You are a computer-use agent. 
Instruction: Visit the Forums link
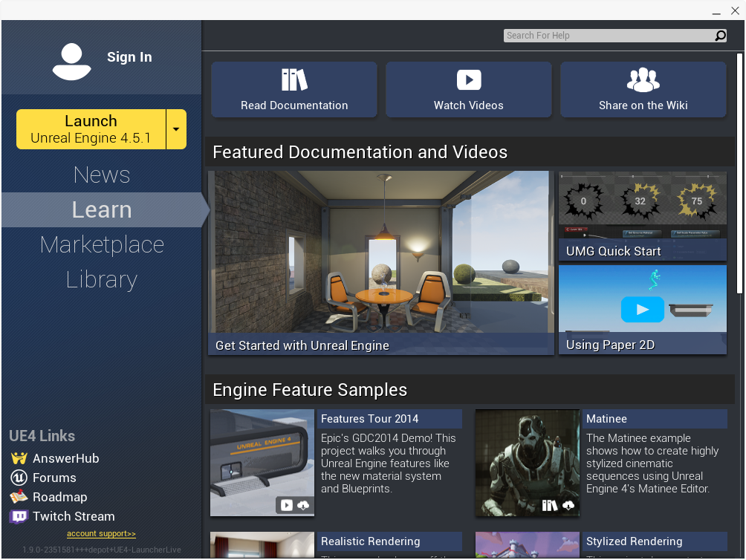pos(54,478)
